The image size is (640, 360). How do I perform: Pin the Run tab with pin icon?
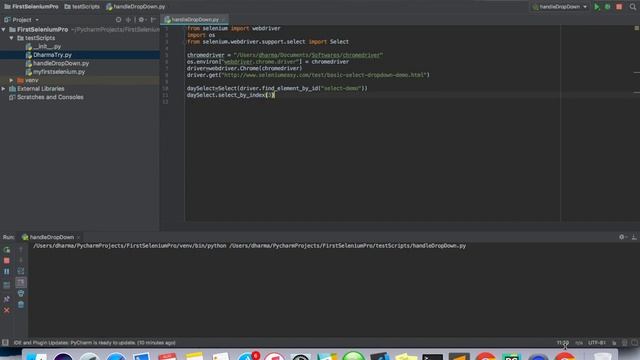pyautogui.click(x=7, y=299)
